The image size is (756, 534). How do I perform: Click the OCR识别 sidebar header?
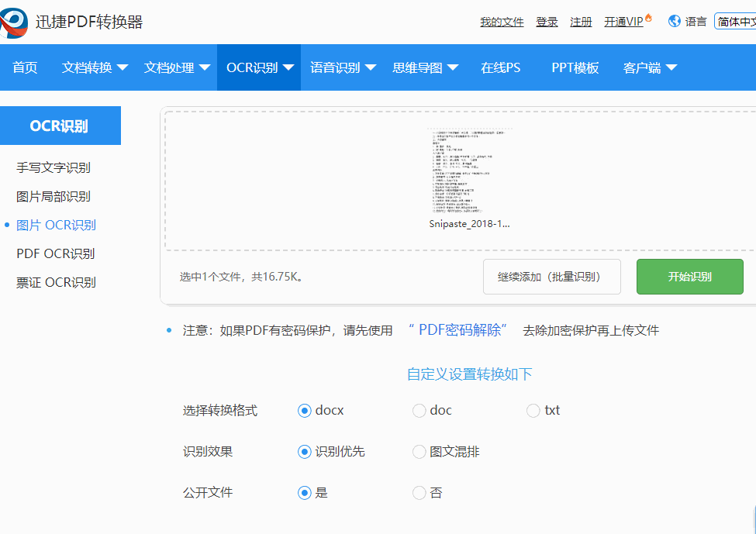pos(59,126)
